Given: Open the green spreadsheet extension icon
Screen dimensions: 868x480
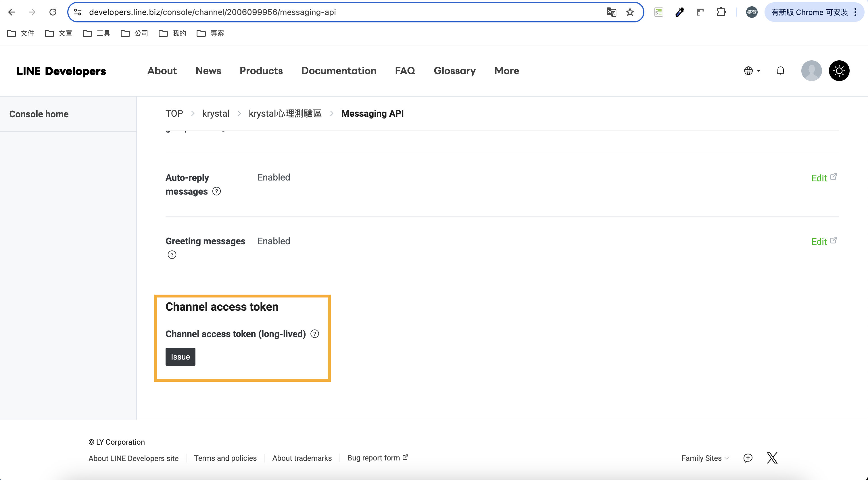Looking at the screenshot, I should (659, 12).
